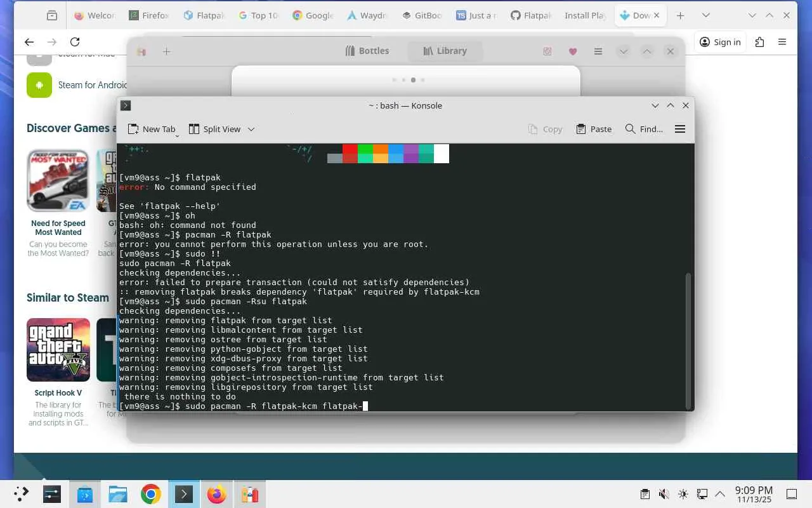Open the KDE application launcher
Screen dimensions: 812x508
point(22,494)
